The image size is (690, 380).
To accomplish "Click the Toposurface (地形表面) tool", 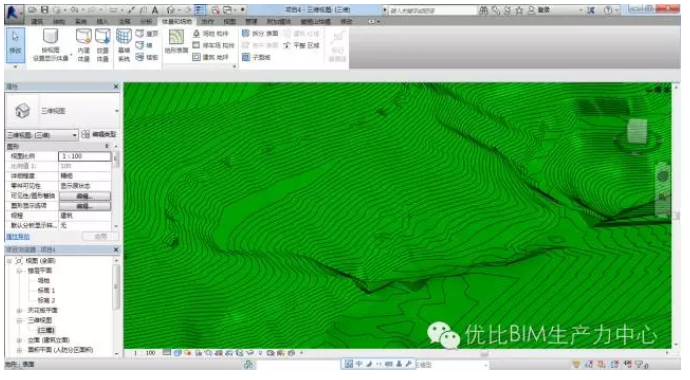I will click(x=176, y=42).
